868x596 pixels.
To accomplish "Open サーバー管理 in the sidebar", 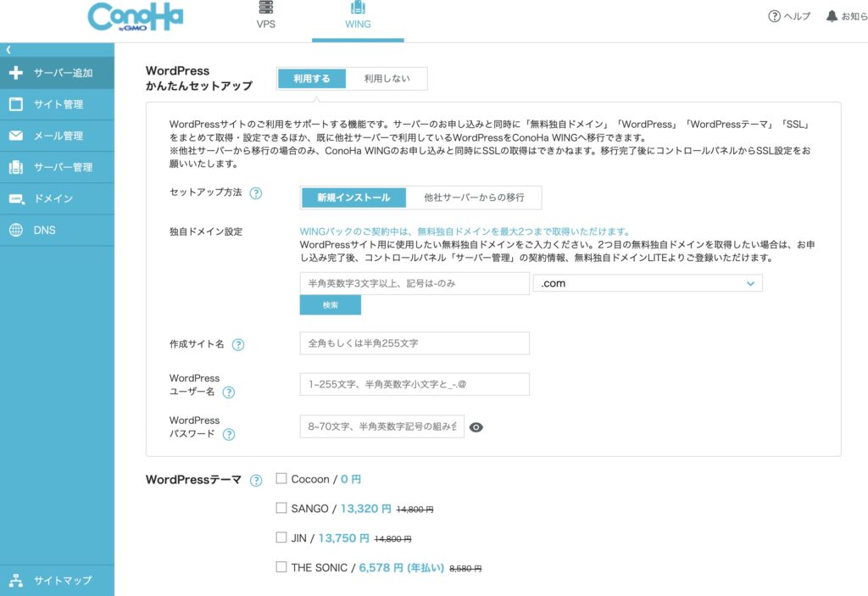I will [x=57, y=167].
